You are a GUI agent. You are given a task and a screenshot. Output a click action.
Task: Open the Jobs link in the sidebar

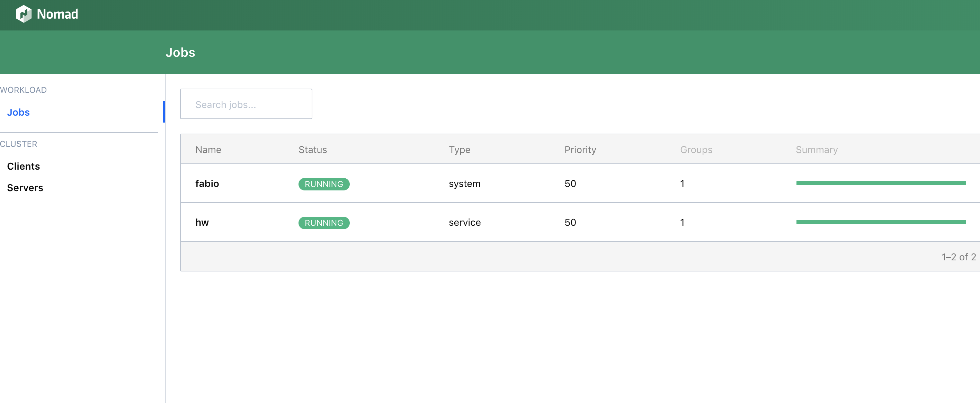[18, 112]
